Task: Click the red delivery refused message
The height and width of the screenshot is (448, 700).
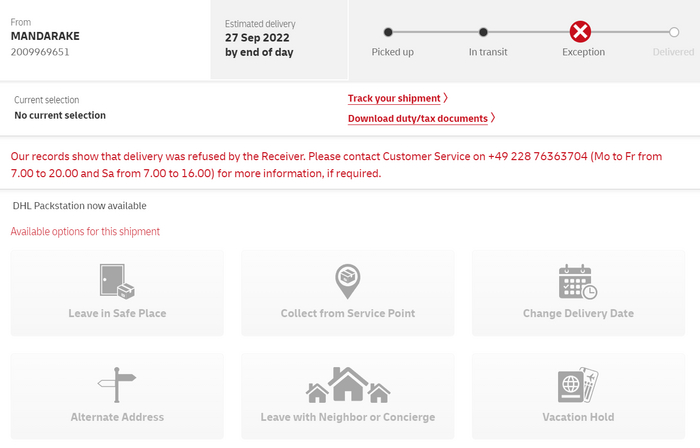Action: [336, 165]
